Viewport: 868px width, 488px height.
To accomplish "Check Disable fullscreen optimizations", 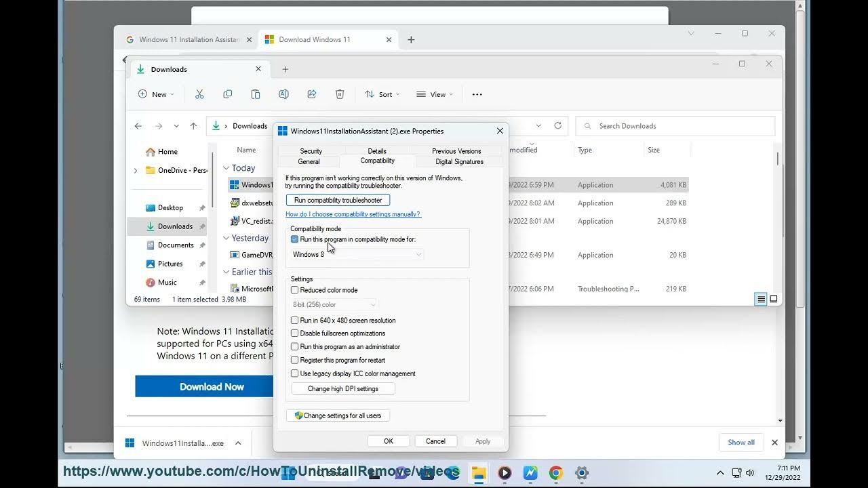I will tap(294, 333).
